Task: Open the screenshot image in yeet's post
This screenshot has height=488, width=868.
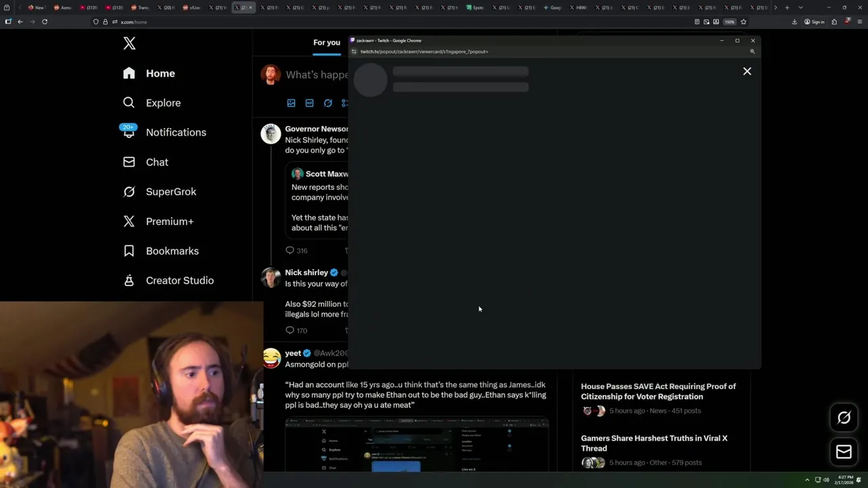Action: tap(416, 445)
